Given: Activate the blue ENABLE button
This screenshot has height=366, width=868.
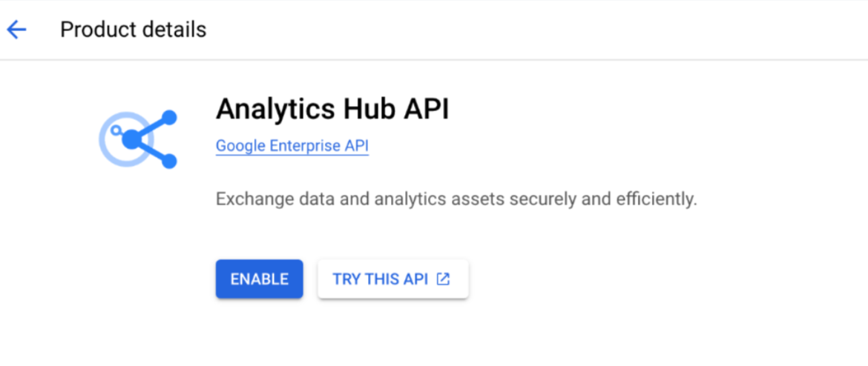Looking at the screenshot, I should tap(259, 279).
